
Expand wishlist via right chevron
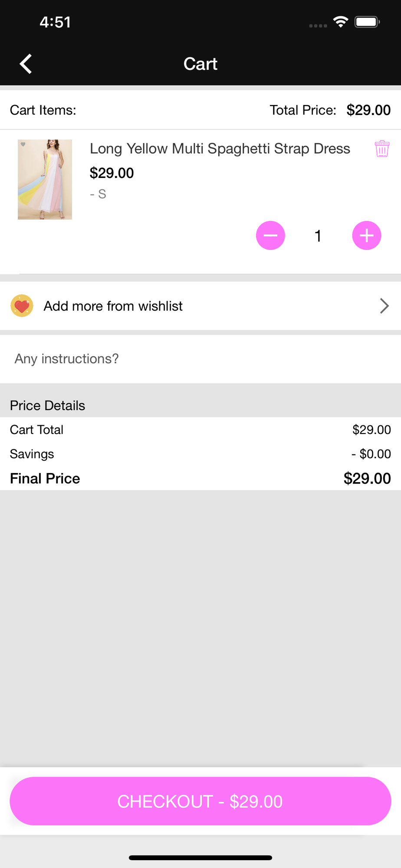point(384,306)
